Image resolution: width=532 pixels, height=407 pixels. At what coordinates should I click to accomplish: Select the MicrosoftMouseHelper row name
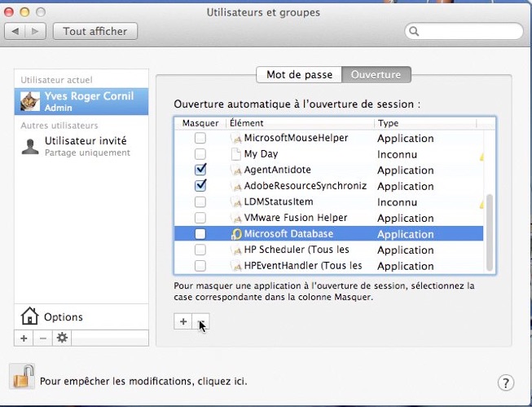pos(297,138)
